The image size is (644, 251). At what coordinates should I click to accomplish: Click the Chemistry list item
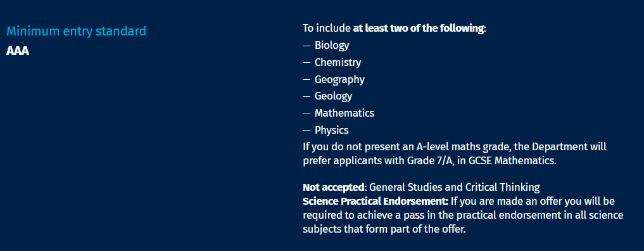338,63
